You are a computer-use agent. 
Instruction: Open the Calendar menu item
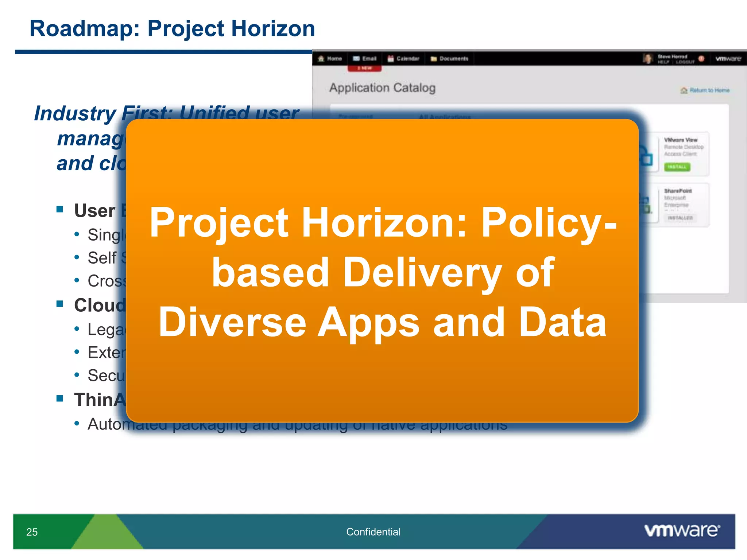click(408, 59)
